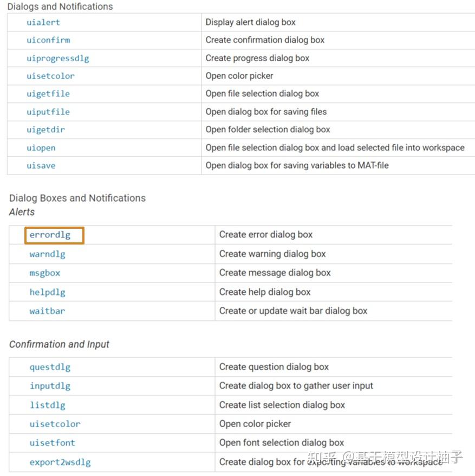Click the uiconfirm link
The height and width of the screenshot is (476, 475).
tap(48, 40)
